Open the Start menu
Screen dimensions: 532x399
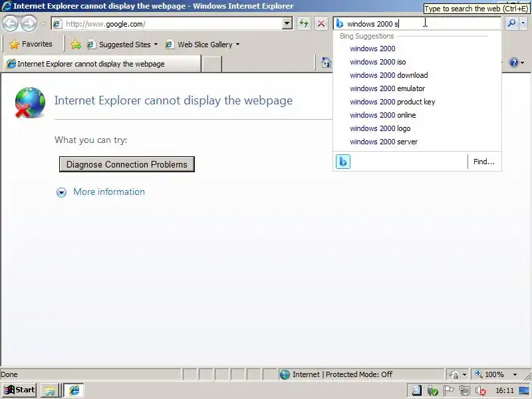[19, 390]
